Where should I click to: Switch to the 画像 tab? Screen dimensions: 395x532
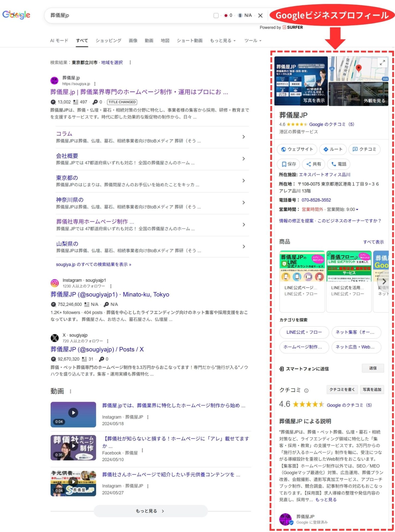pyautogui.click(x=133, y=41)
